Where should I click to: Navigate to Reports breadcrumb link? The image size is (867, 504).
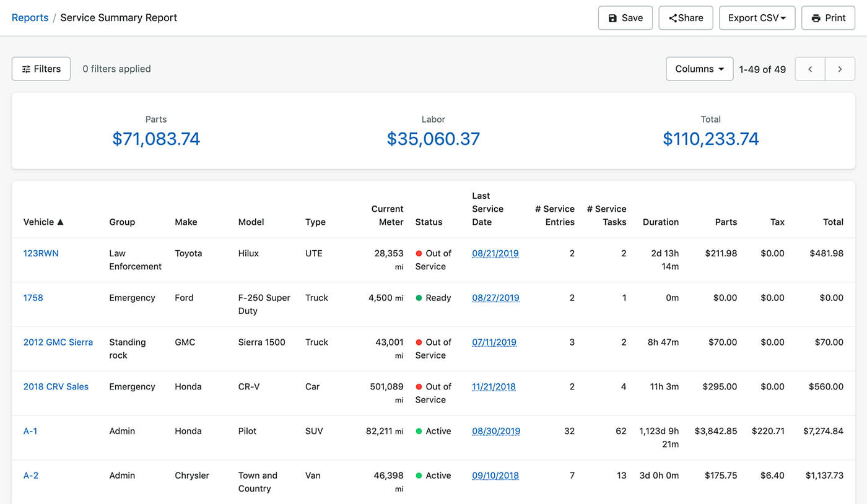(x=30, y=17)
